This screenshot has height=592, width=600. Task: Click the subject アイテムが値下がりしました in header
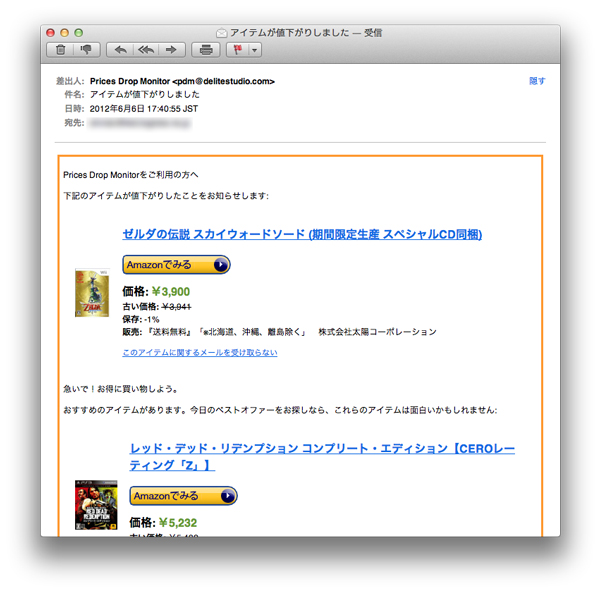(x=145, y=95)
